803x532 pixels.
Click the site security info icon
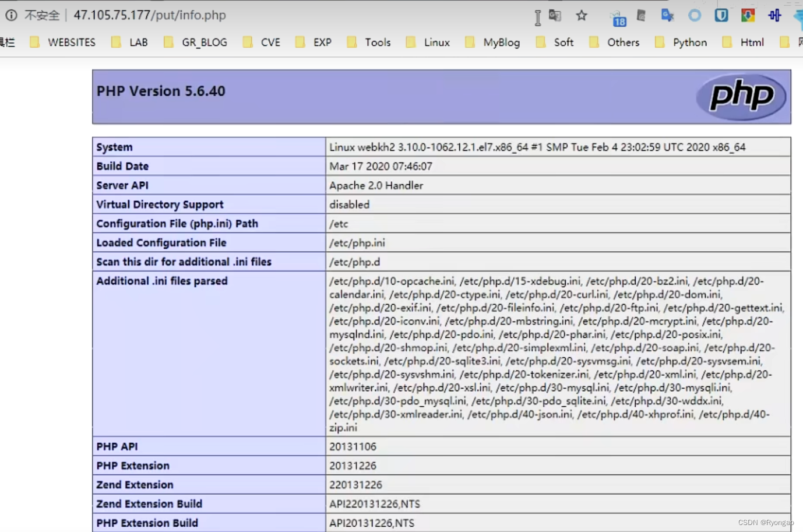11,15
